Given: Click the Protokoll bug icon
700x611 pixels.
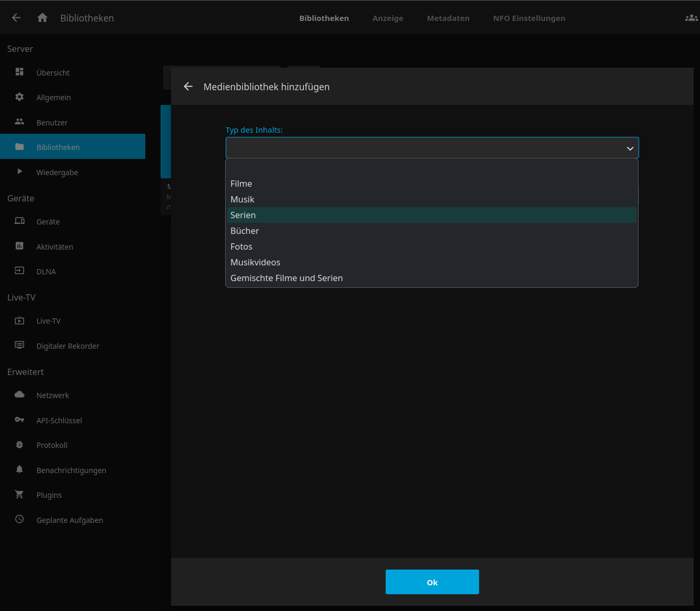Looking at the screenshot, I should pyautogui.click(x=19, y=445).
